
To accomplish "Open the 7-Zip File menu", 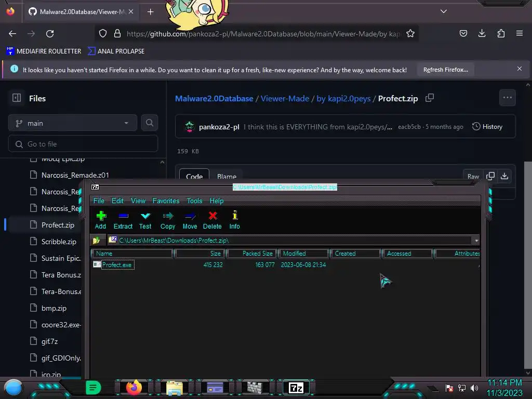I will tap(99, 201).
